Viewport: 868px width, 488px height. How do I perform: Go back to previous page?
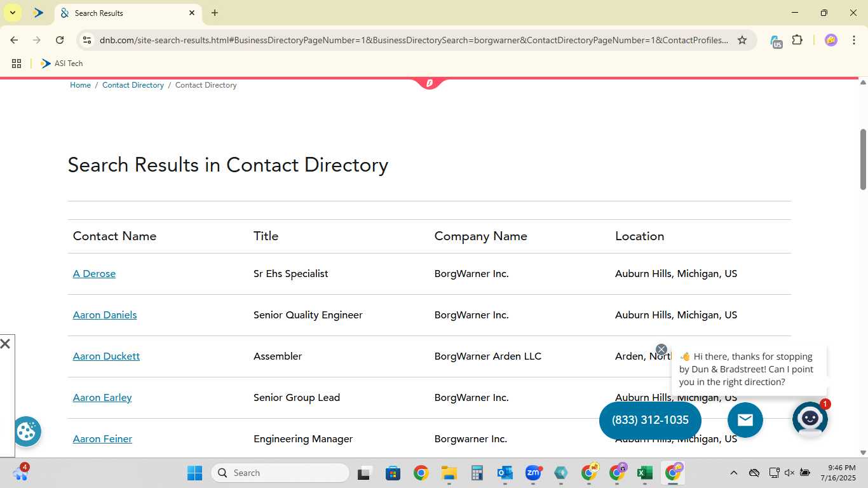[14, 40]
